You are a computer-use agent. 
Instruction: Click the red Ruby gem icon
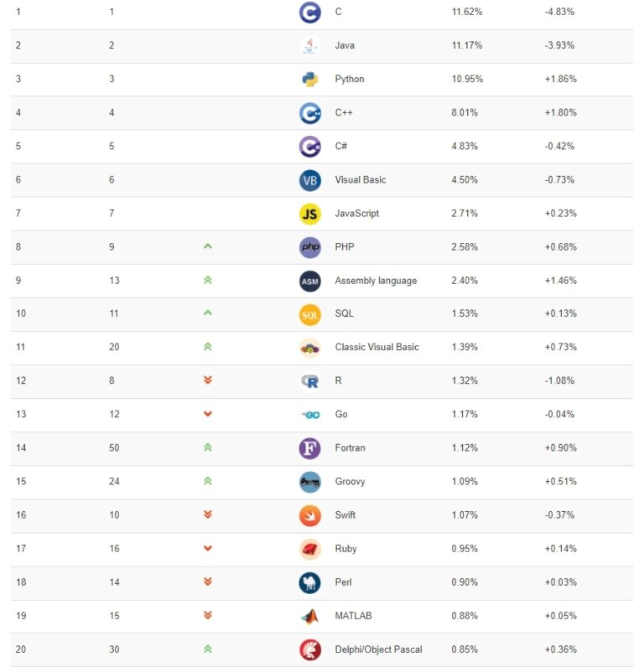[x=310, y=549]
